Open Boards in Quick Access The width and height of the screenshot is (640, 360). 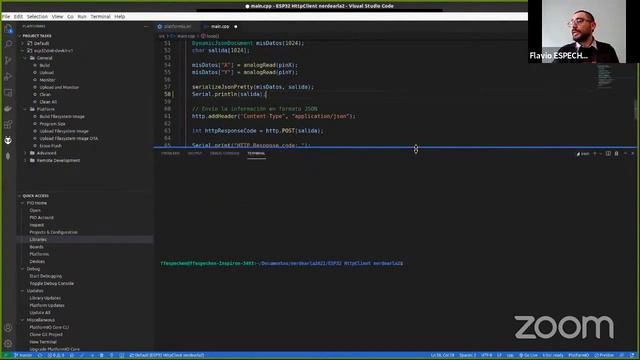pos(36,247)
